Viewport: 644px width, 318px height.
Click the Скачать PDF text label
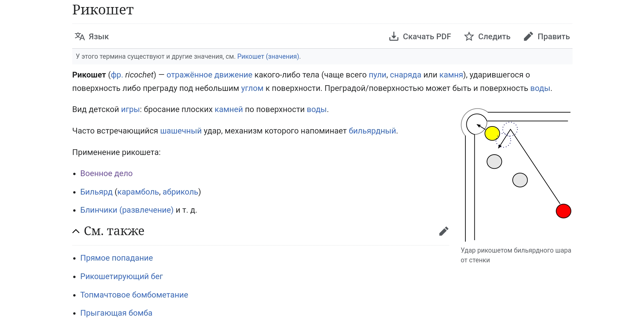(426, 37)
